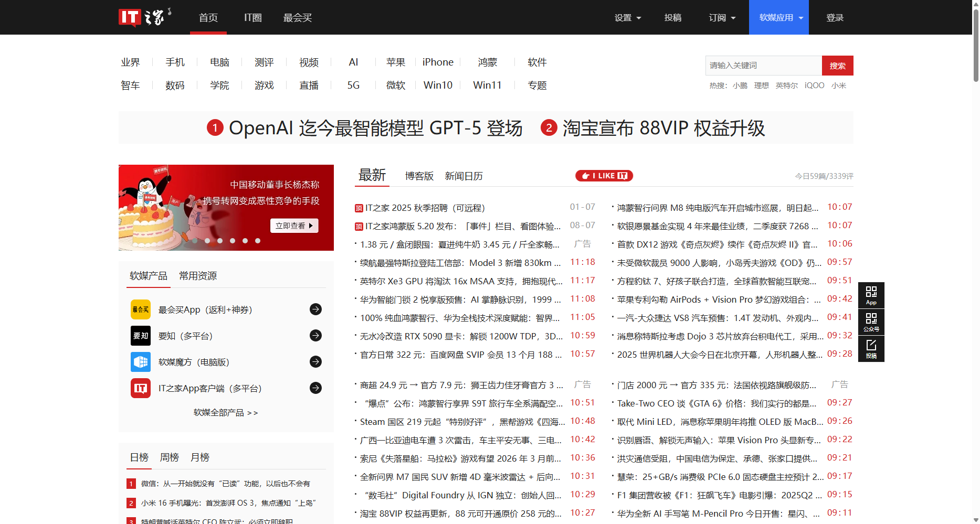The width and height of the screenshot is (980, 524).
Task: Switch ranking to 周榜 tab
Action: click(x=170, y=457)
